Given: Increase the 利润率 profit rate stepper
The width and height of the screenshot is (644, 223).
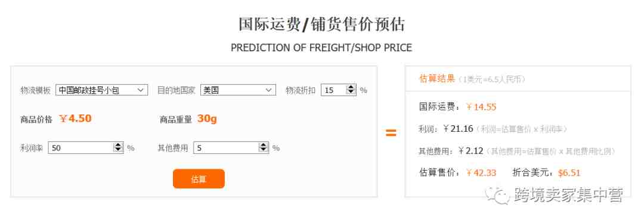Looking at the screenshot, I should coord(118,145).
